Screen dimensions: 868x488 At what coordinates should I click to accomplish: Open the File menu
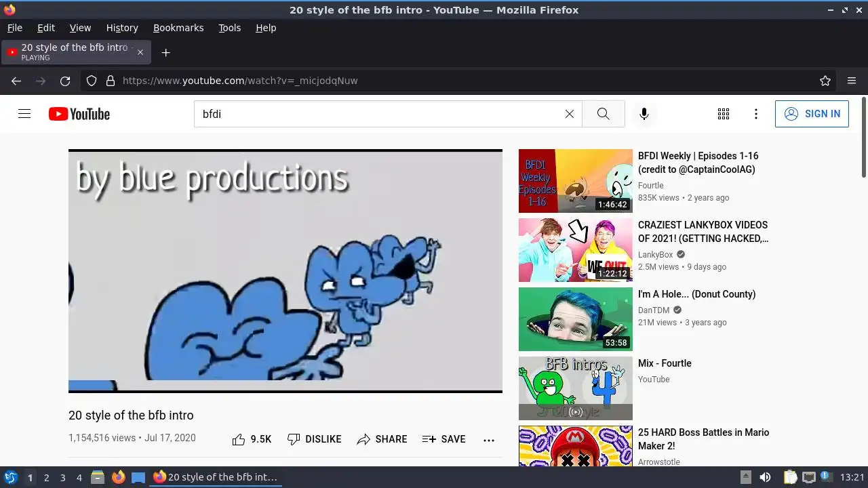15,28
